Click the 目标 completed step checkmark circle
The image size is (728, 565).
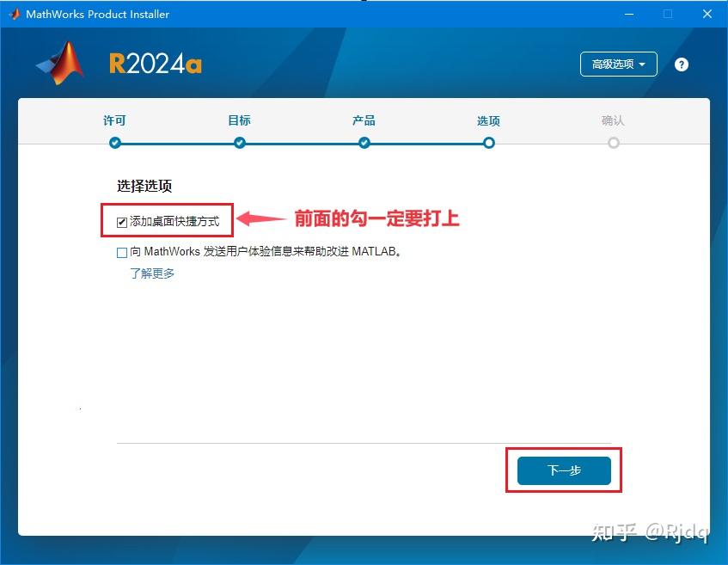tap(239, 143)
